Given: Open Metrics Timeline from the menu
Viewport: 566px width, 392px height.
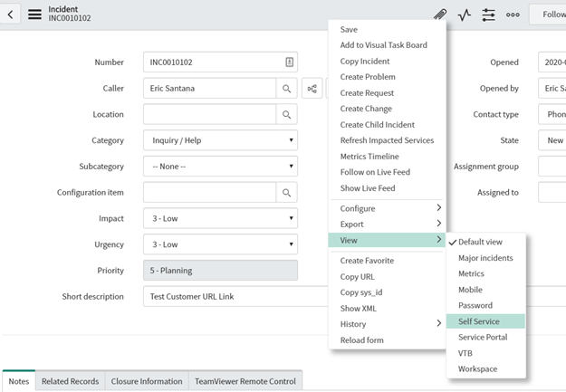Looking at the screenshot, I should pyautogui.click(x=387, y=157).
